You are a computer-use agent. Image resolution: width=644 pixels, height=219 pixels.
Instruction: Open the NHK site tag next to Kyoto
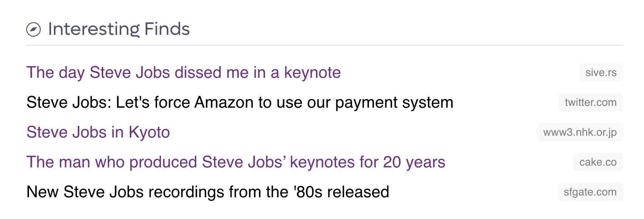click(x=580, y=132)
